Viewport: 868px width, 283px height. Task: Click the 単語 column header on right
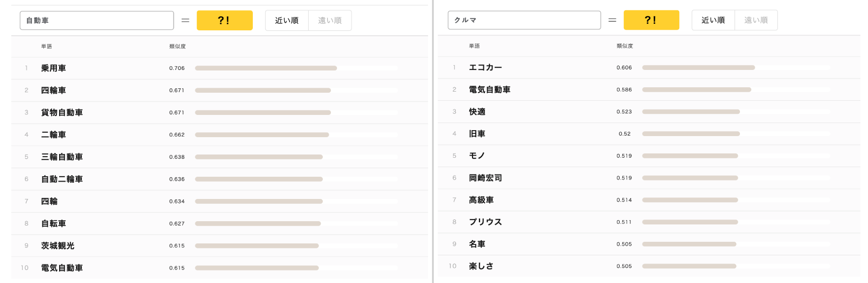(475, 46)
